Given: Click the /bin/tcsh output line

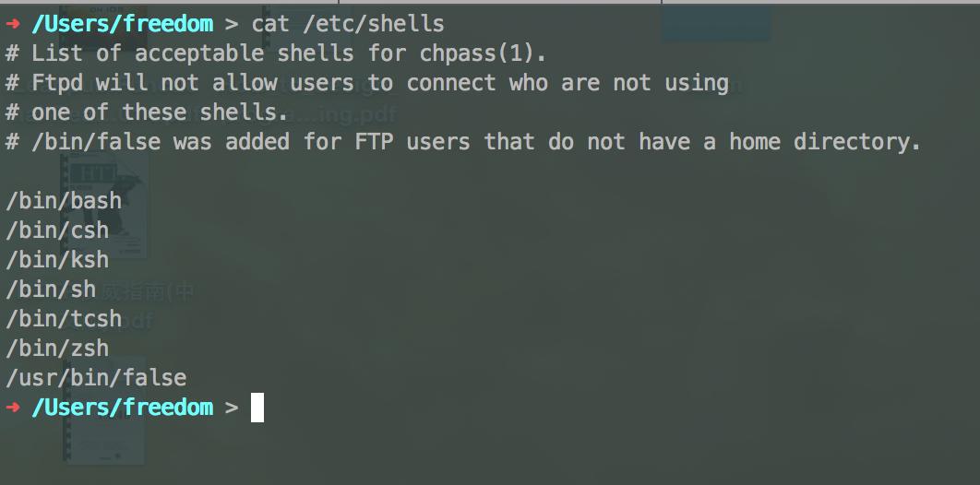Looking at the screenshot, I should pyautogui.click(x=64, y=319).
